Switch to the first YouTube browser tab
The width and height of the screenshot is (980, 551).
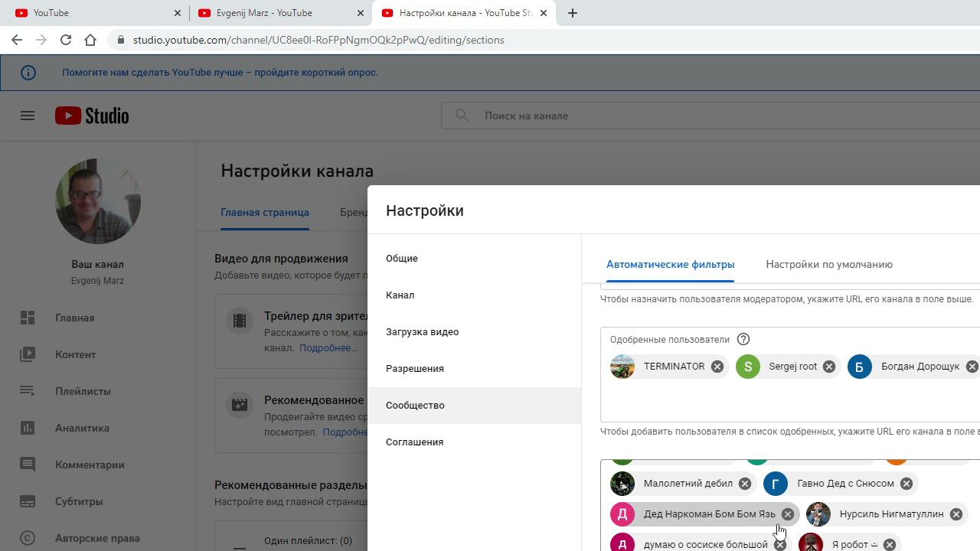click(97, 13)
